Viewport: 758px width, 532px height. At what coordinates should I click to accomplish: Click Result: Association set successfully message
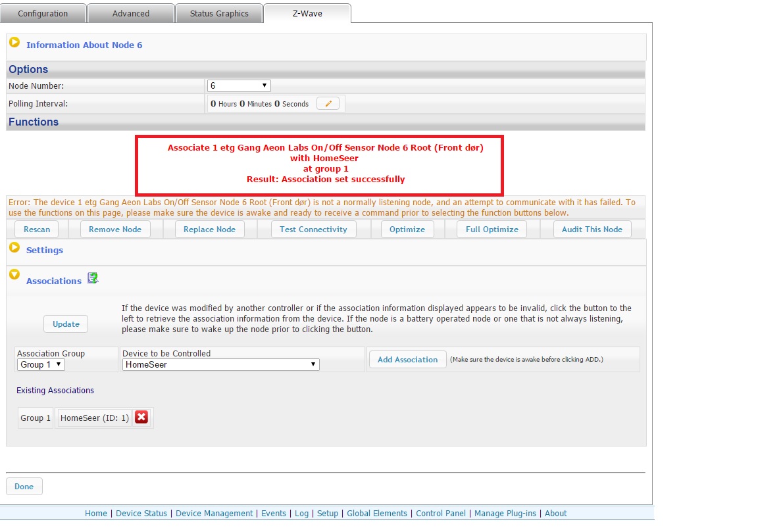point(325,180)
